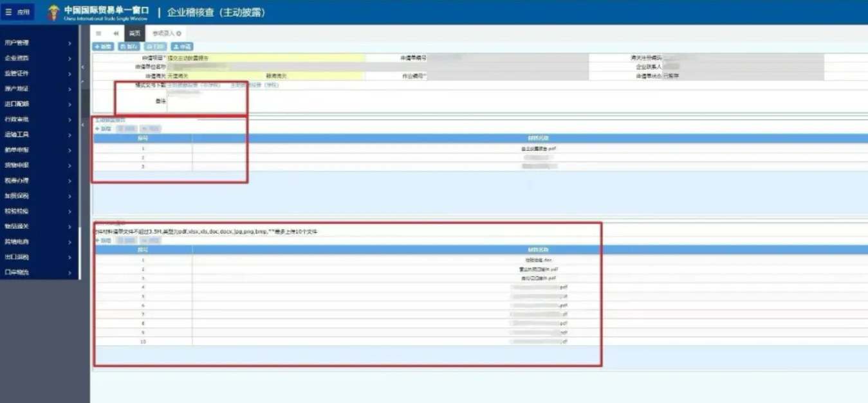Expand the 运输工具 sidebar menu

39,134
